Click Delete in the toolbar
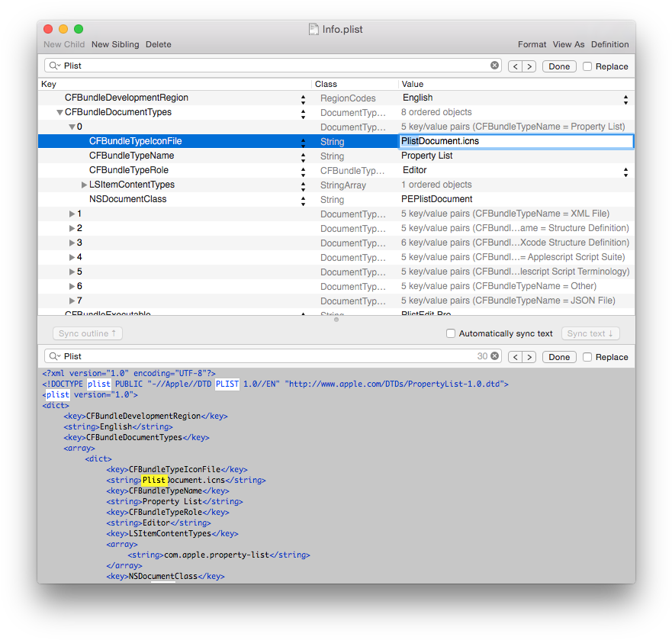 click(x=158, y=44)
